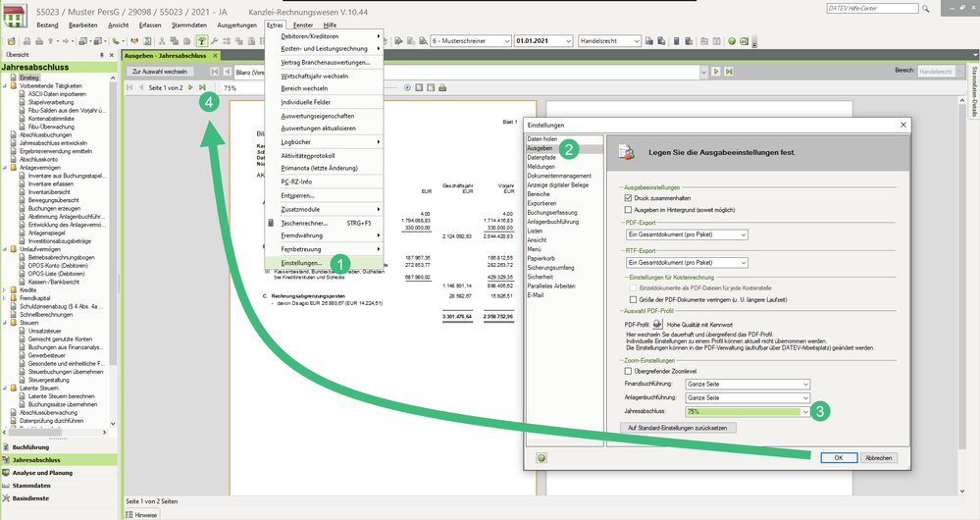Viewport: 980px width, 520px height.
Task: Open the 6 - Musterschreiner dropdown
Action: pyautogui.click(x=471, y=40)
